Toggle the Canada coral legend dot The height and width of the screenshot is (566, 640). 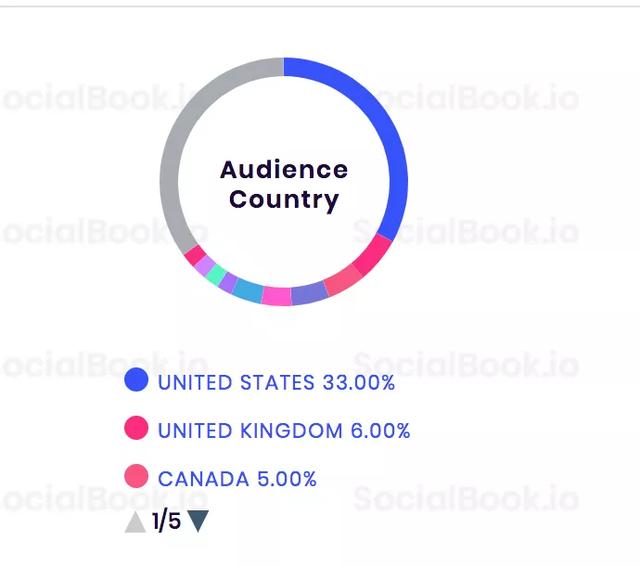click(136, 476)
